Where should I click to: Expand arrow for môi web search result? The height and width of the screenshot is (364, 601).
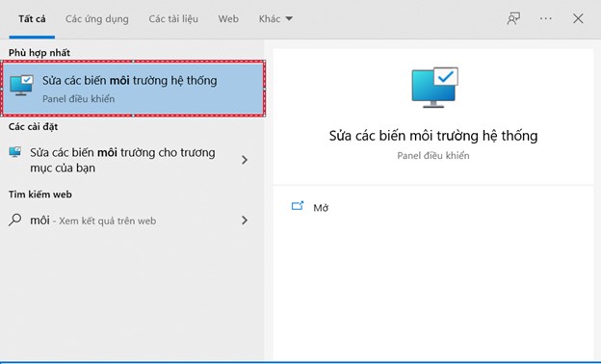tap(245, 220)
